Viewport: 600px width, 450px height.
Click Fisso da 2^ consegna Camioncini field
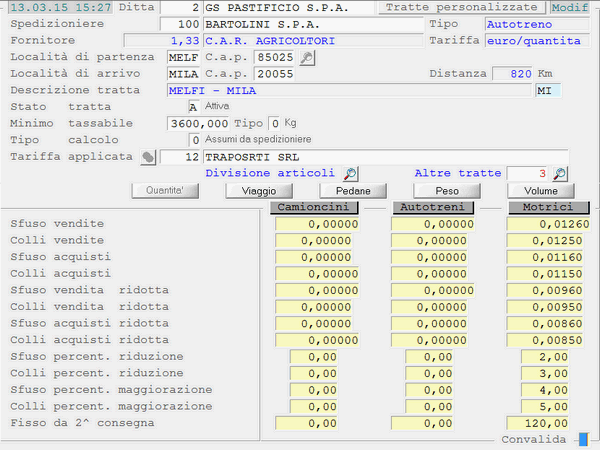click(x=306, y=423)
